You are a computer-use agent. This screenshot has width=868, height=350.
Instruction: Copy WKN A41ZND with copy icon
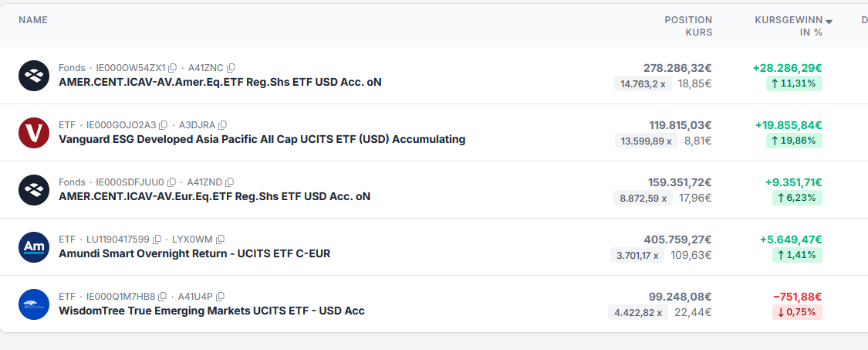[x=229, y=182]
